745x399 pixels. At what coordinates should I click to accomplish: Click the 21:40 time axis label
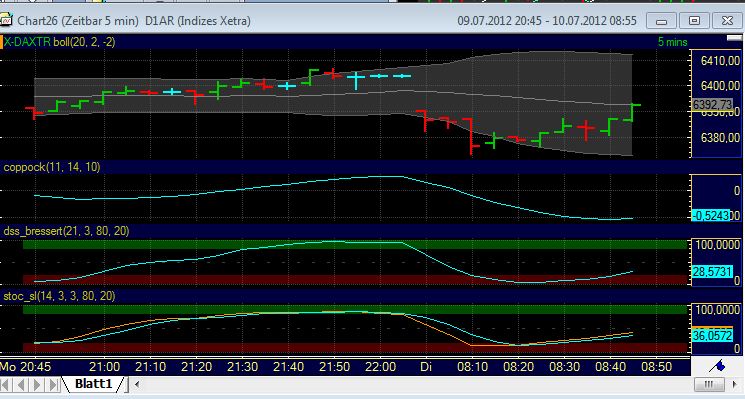coord(288,367)
